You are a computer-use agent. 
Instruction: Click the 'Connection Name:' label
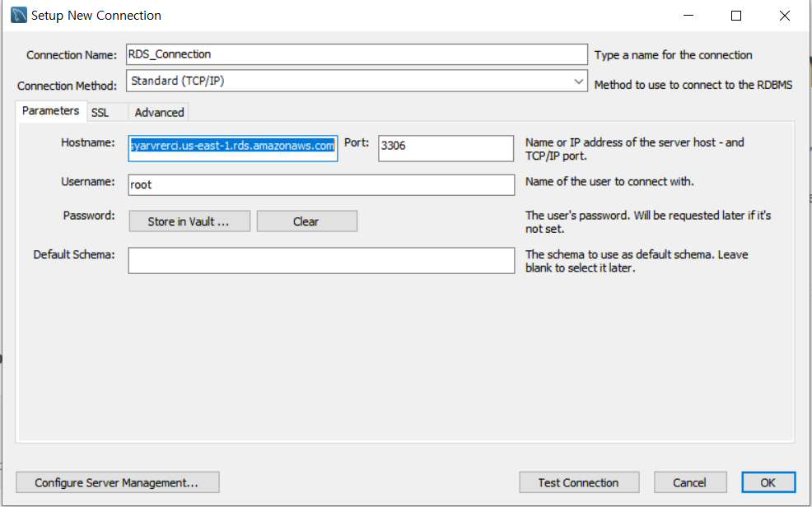(x=72, y=55)
